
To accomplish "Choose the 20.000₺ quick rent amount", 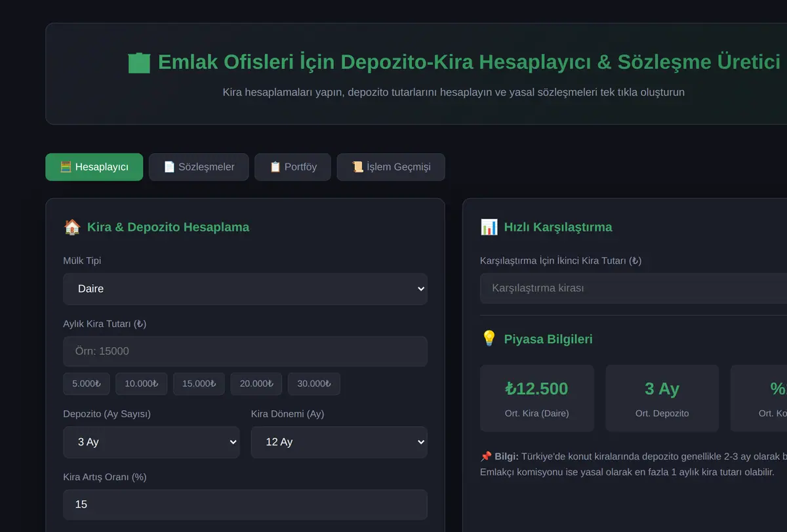I will [x=256, y=384].
